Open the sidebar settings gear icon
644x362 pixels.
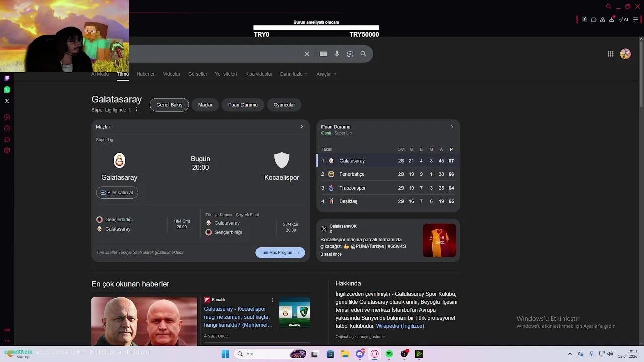coord(7,150)
